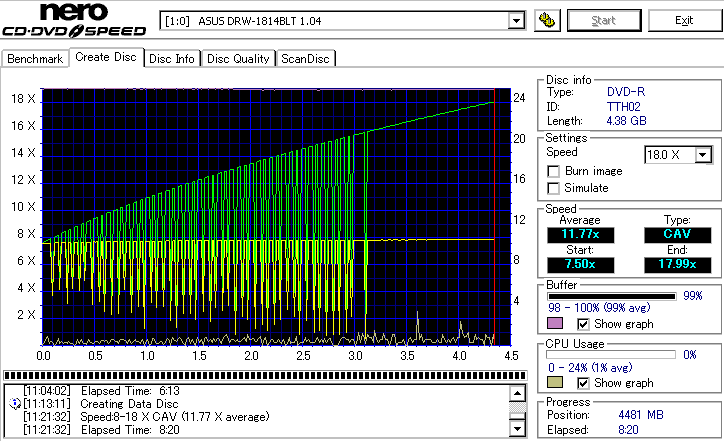Click the Creating Data Disc log icon

14,403
